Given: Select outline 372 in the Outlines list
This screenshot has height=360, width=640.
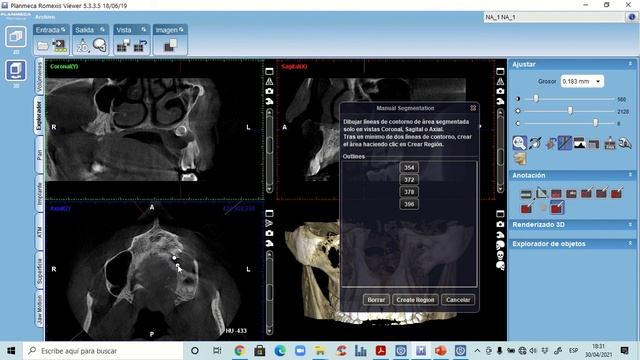Looking at the screenshot, I should [x=409, y=180].
